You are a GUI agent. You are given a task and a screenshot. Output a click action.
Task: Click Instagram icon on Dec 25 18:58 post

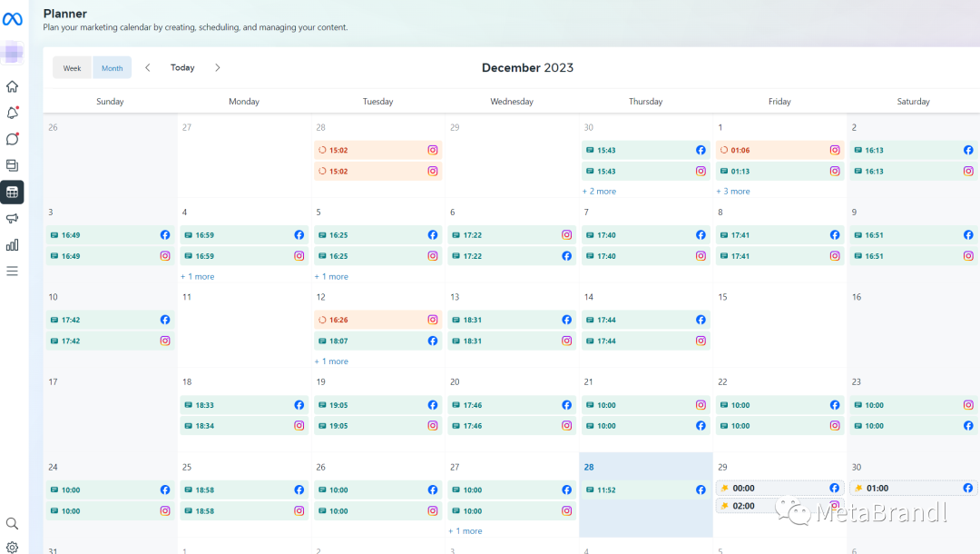pyautogui.click(x=299, y=510)
